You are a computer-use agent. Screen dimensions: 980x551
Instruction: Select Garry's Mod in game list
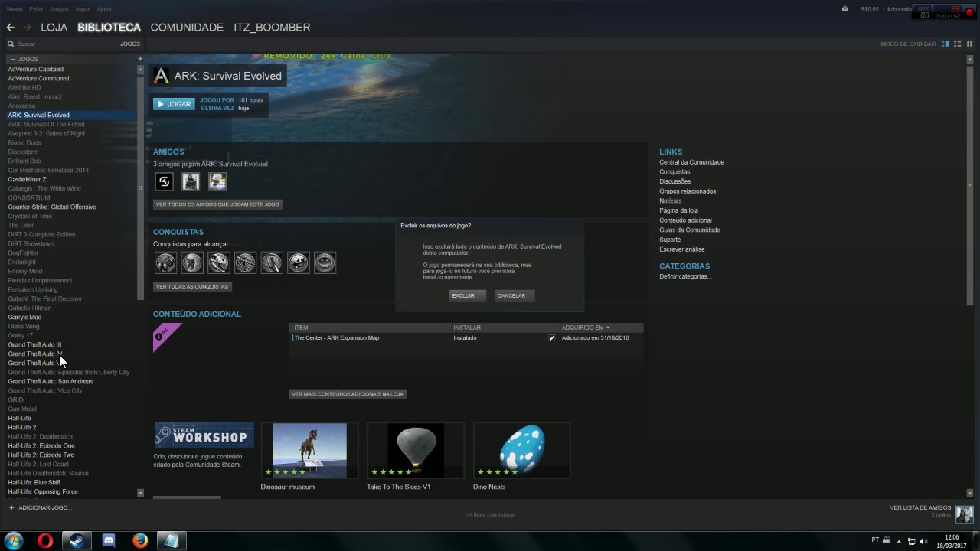click(24, 317)
